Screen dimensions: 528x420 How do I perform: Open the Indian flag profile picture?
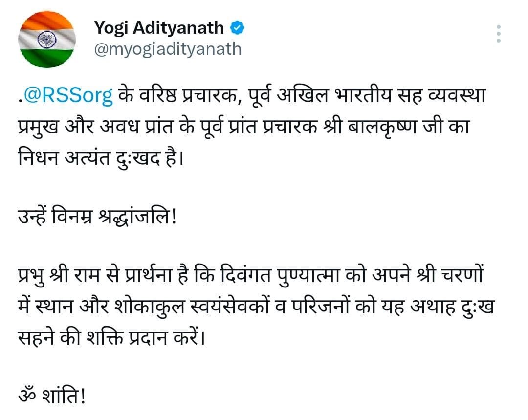coord(47,39)
